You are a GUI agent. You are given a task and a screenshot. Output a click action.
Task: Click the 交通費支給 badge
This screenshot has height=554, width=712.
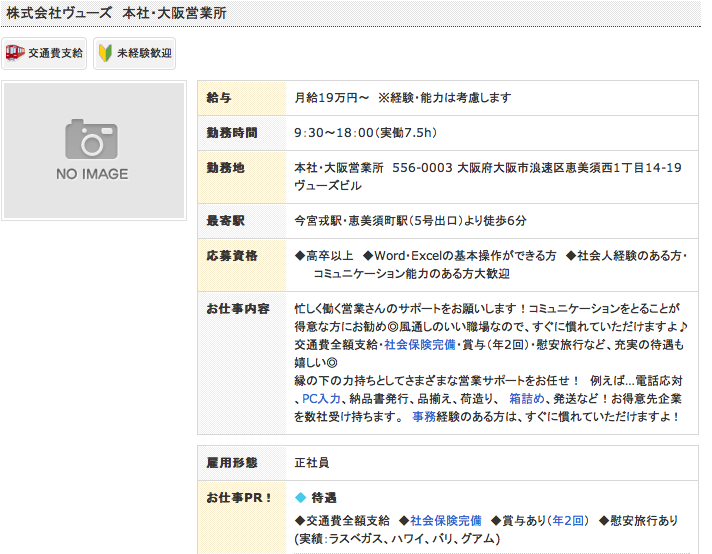pos(44,54)
